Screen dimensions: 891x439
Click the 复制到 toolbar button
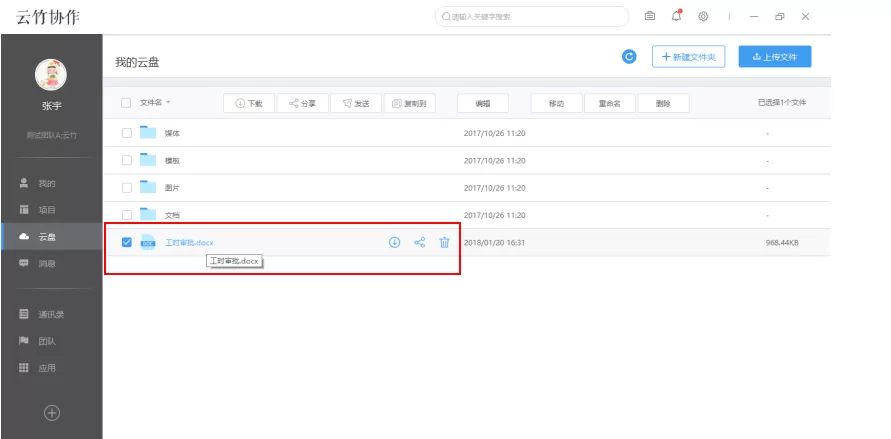point(410,103)
